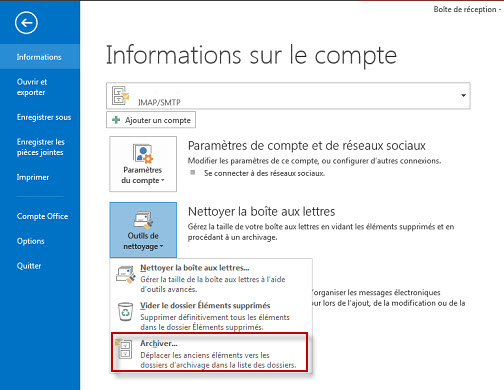504x390 pixels.
Task: Open Outlook Options
Action: (x=40, y=241)
